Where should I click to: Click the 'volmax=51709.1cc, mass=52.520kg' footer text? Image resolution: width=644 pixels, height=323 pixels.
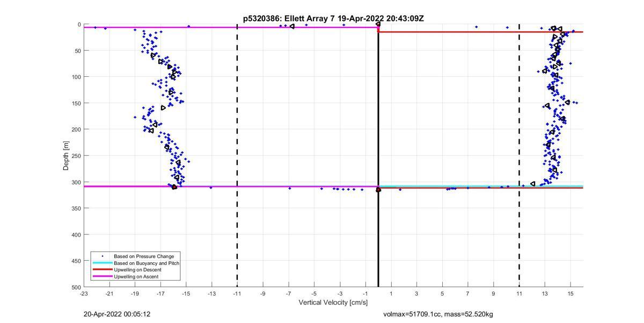[x=438, y=314]
